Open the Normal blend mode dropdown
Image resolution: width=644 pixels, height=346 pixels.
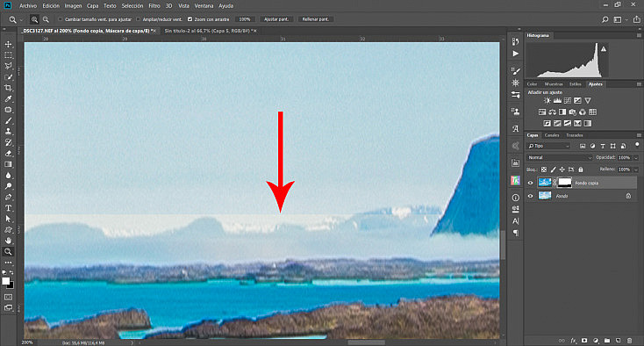(x=560, y=157)
